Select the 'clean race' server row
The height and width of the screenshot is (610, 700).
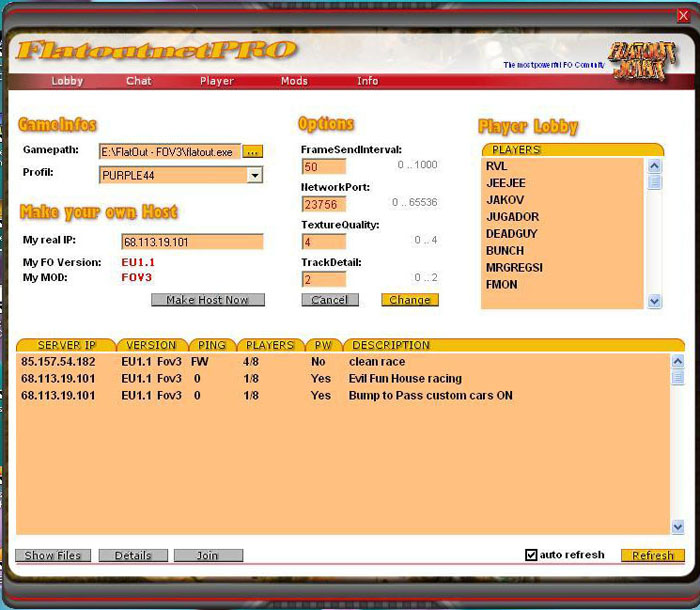pos(343,362)
